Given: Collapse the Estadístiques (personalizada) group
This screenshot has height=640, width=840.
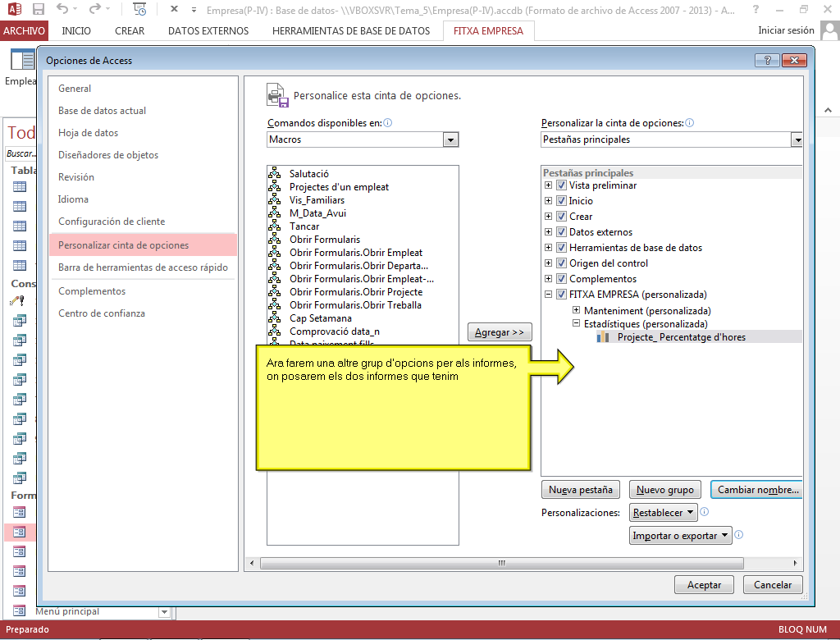Looking at the screenshot, I should click(x=576, y=323).
